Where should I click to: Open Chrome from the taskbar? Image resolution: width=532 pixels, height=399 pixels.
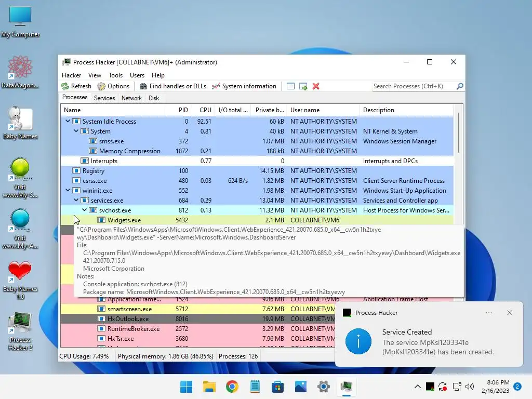coord(232,387)
